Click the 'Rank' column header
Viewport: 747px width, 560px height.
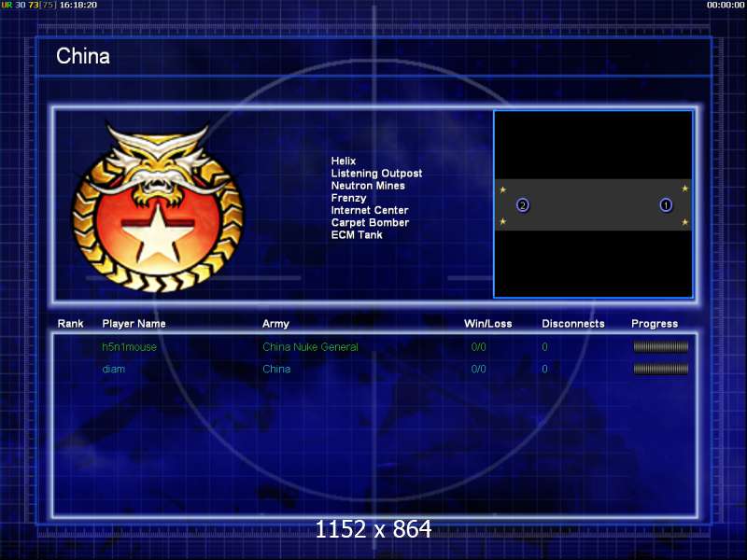tap(71, 324)
